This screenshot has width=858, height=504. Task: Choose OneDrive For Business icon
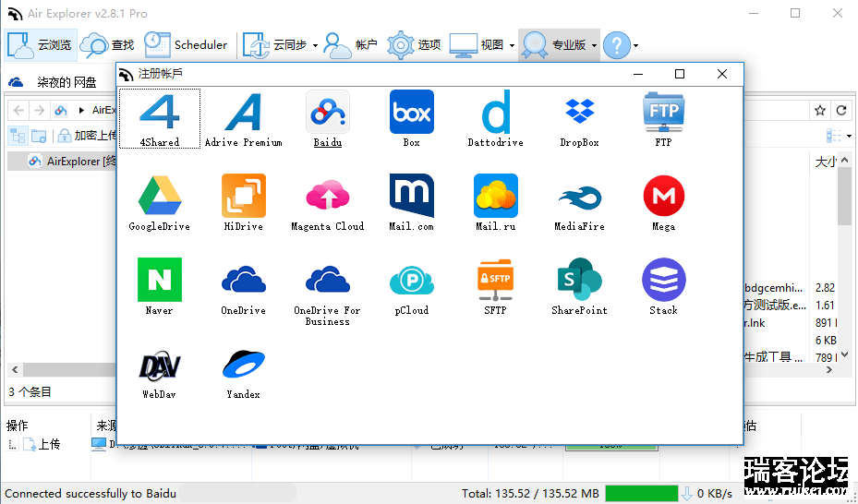click(x=327, y=280)
